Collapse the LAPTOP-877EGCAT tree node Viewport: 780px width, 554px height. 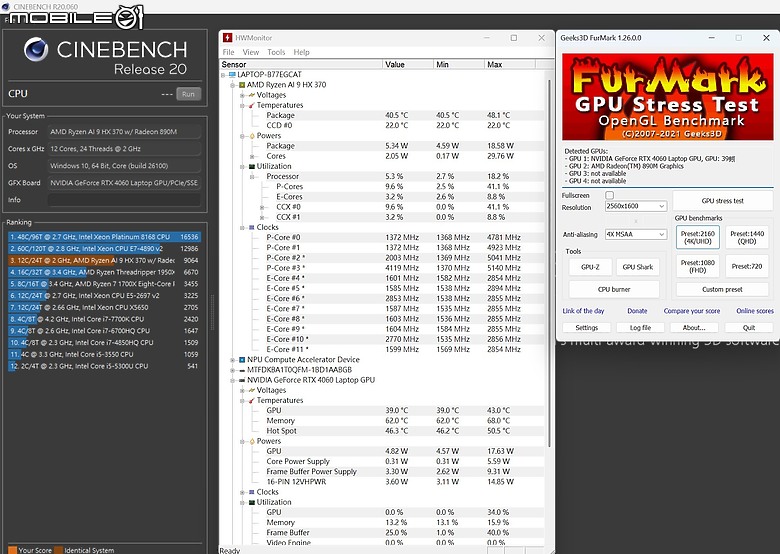click(223, 75)
